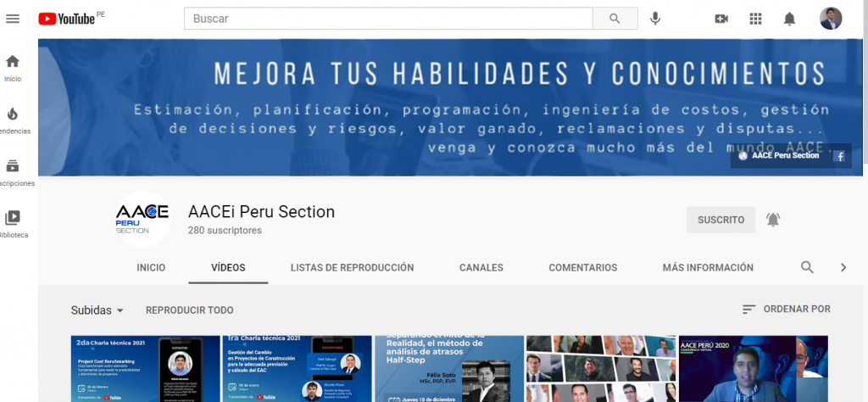Open the hamburger guide menu

pos(12,19)
